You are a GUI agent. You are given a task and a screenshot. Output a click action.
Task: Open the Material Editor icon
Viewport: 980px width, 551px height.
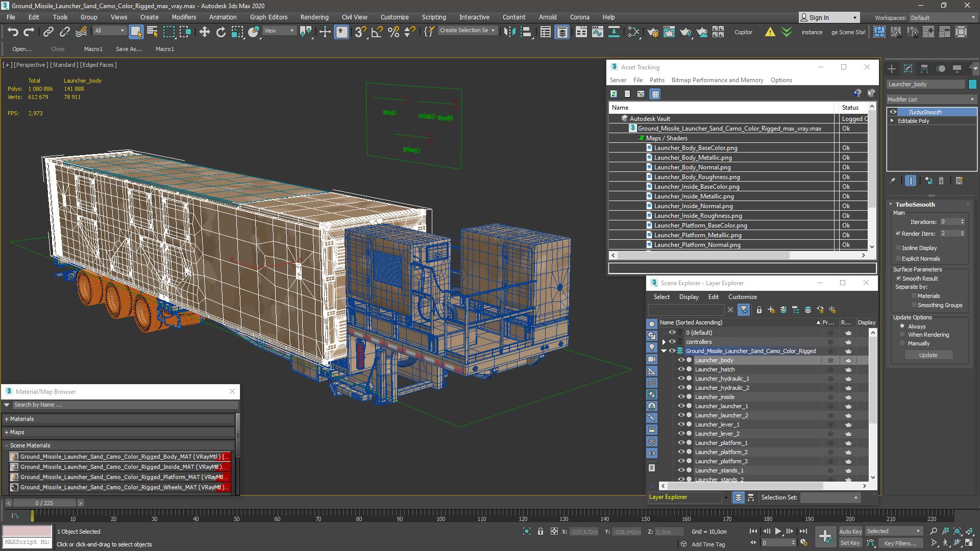point(633,32)
